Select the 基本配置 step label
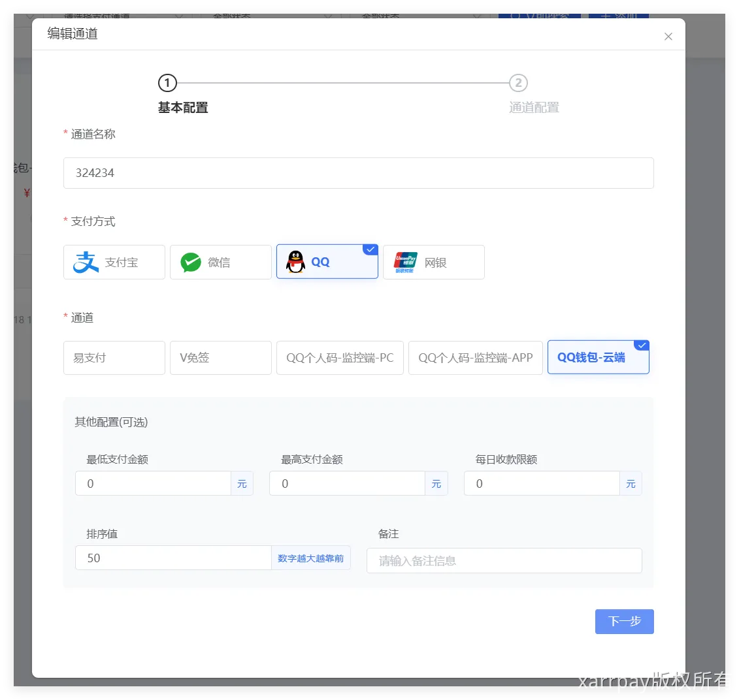Screen dimensions: 739x700 tap(183, 107)
